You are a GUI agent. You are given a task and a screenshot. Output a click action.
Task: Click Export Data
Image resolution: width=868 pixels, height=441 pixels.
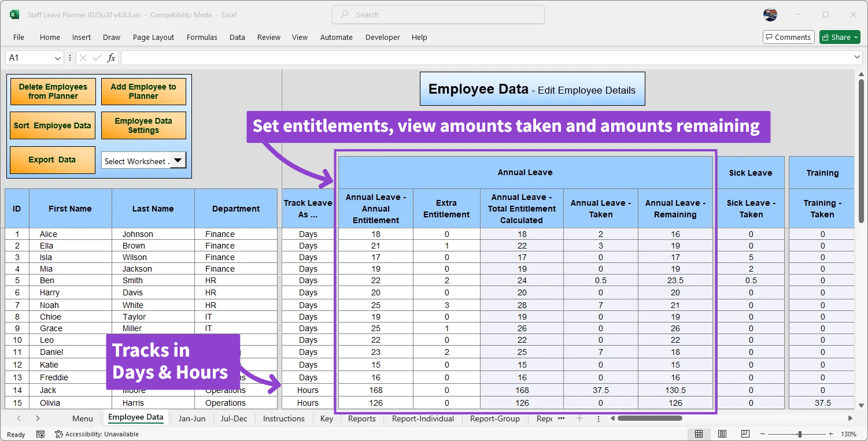[x=52, y=160]
